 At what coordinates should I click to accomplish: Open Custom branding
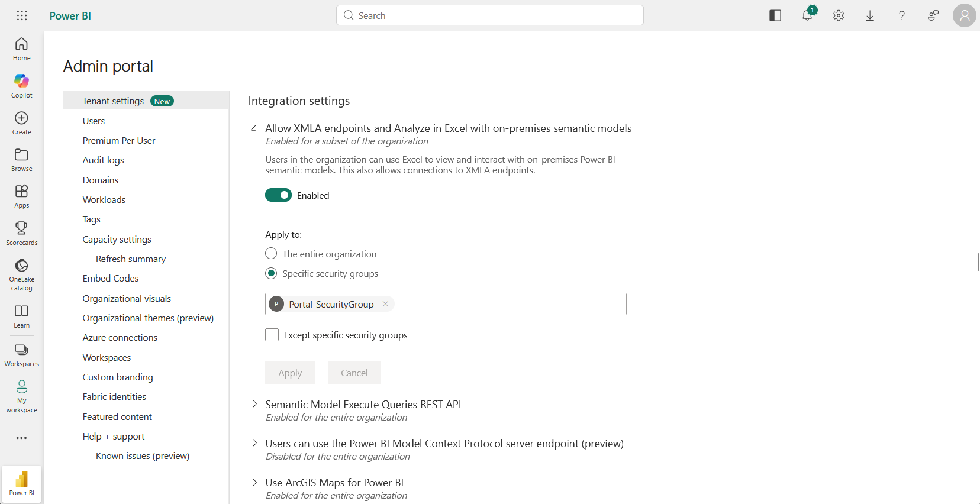[118, 377]
